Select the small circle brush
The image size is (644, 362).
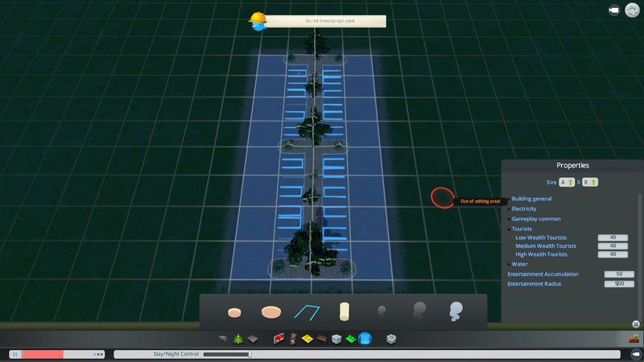234,311
